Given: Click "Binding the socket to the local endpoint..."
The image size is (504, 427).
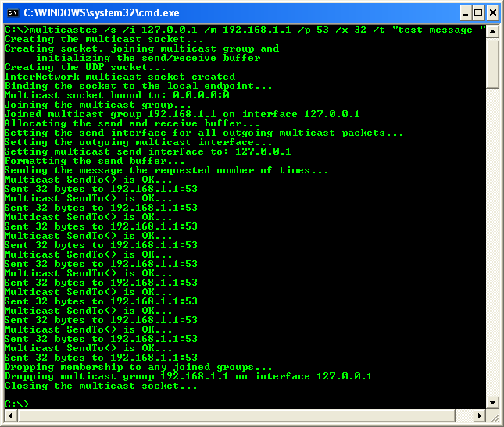Looking at the screenshot, I should pyautogui.click(x=138, y=86).
